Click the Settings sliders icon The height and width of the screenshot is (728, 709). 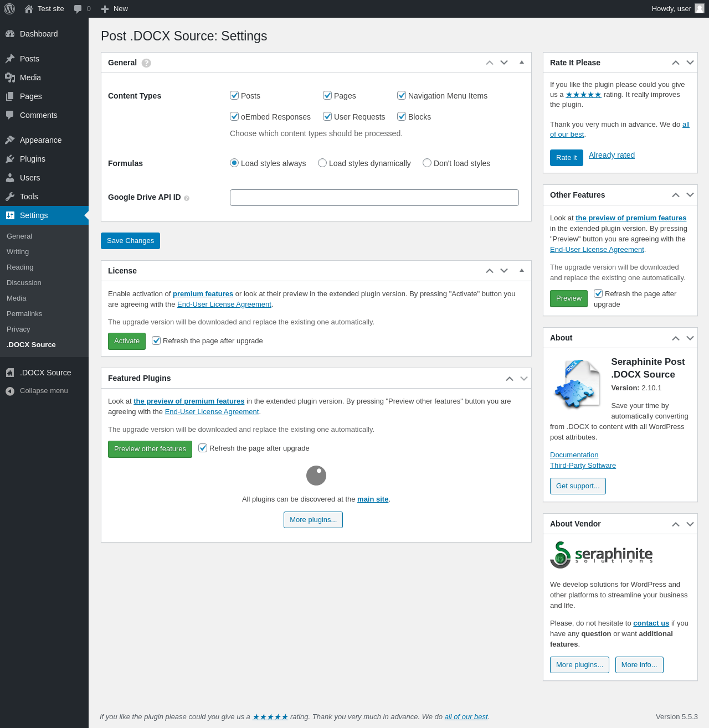(x=10, y=215)
